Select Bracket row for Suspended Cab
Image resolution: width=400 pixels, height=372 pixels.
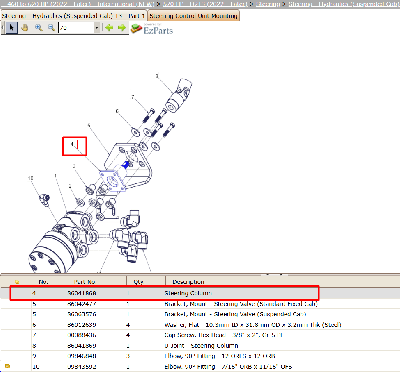[200, 314]
